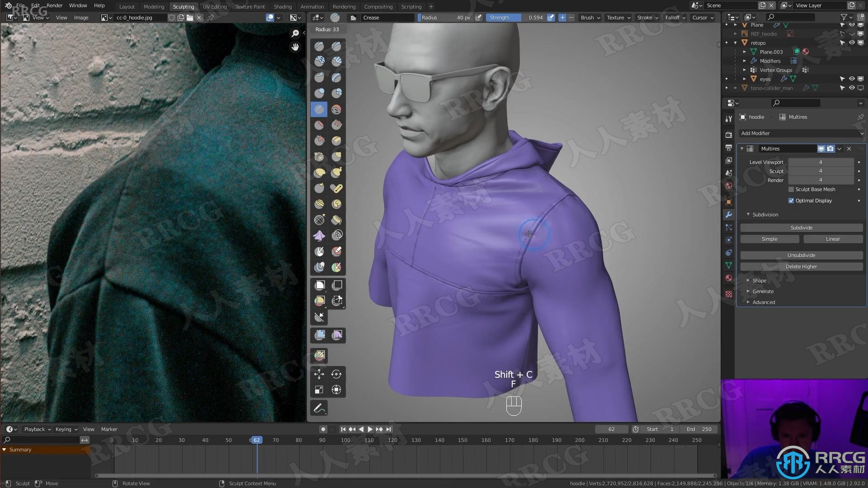Viewport: 868px width, 488px height.
Task: Toggle Sculpt Base Mesh checkbox
Action: (792, 189)
